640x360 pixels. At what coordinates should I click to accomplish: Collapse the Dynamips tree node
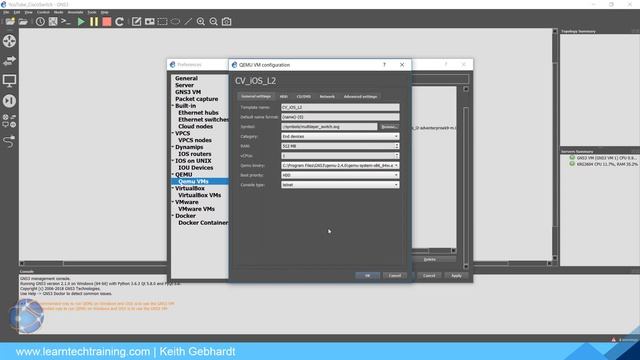click(173, 147)
